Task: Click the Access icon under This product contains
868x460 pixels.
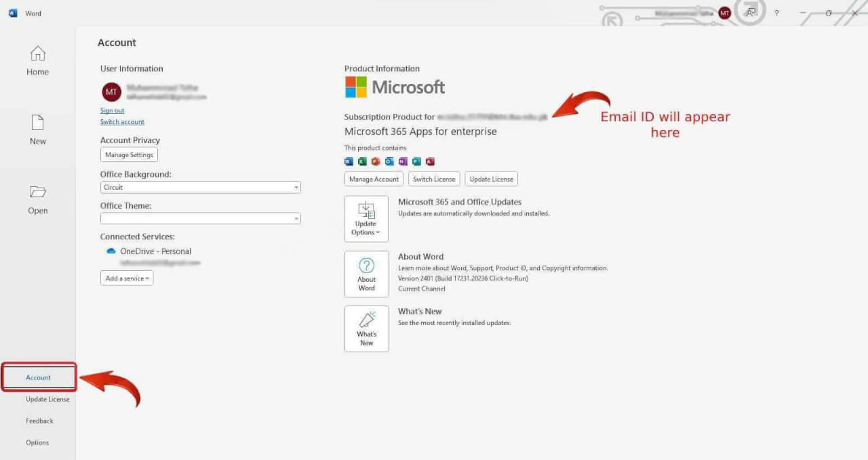Action: click(430, 161)
